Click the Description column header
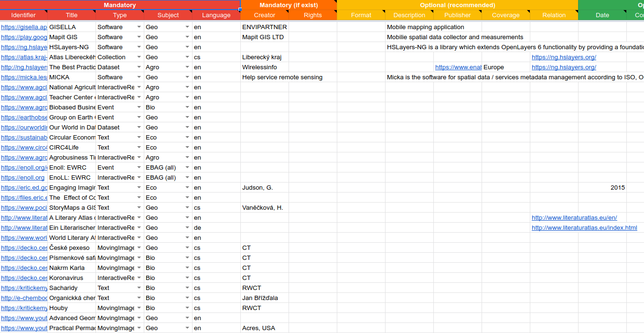Screen dimensions: 644x333 coord(409,15)
